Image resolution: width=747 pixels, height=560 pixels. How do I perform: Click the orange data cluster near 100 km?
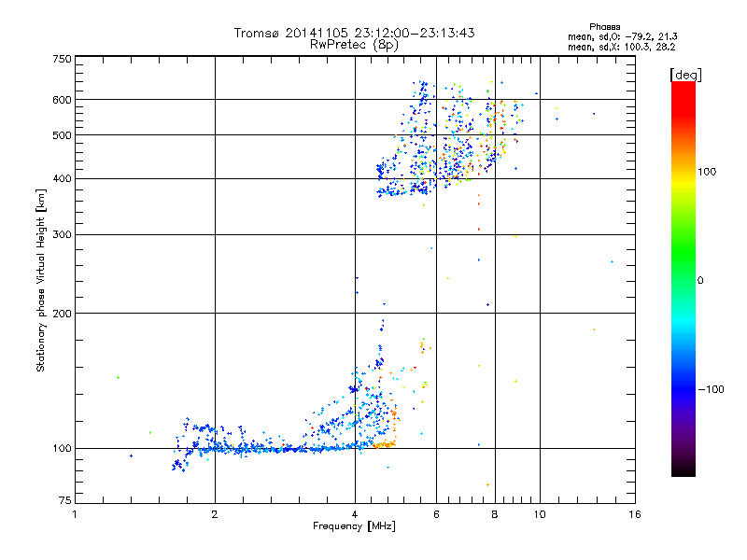385,445
